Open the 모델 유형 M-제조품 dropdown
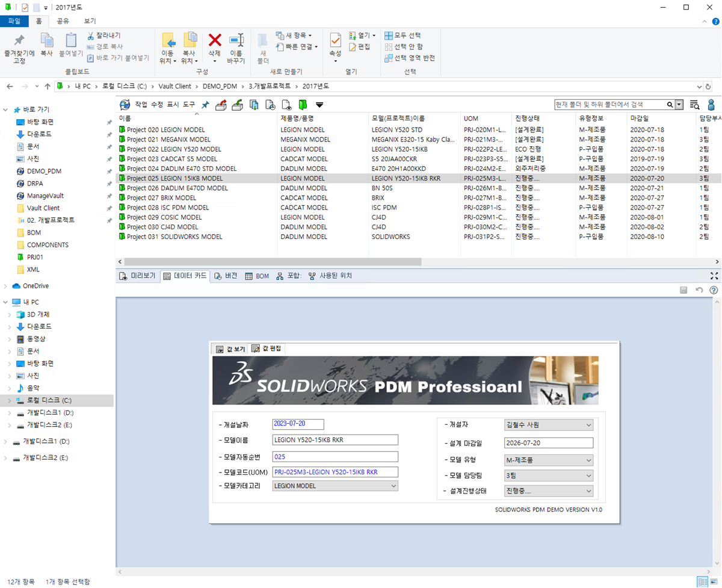722x588 pixels. click(549, 460)
